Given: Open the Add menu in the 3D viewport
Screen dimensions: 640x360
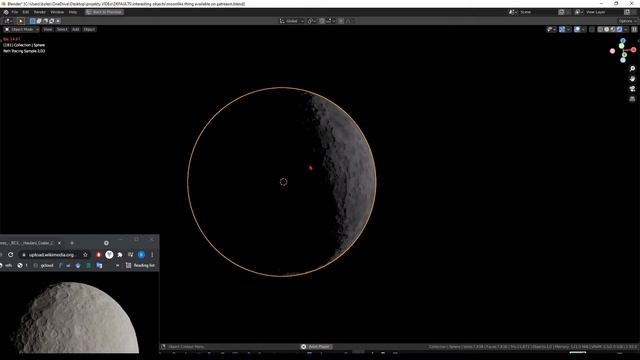Looking at the screenshot, I should [x=76, y=29].
